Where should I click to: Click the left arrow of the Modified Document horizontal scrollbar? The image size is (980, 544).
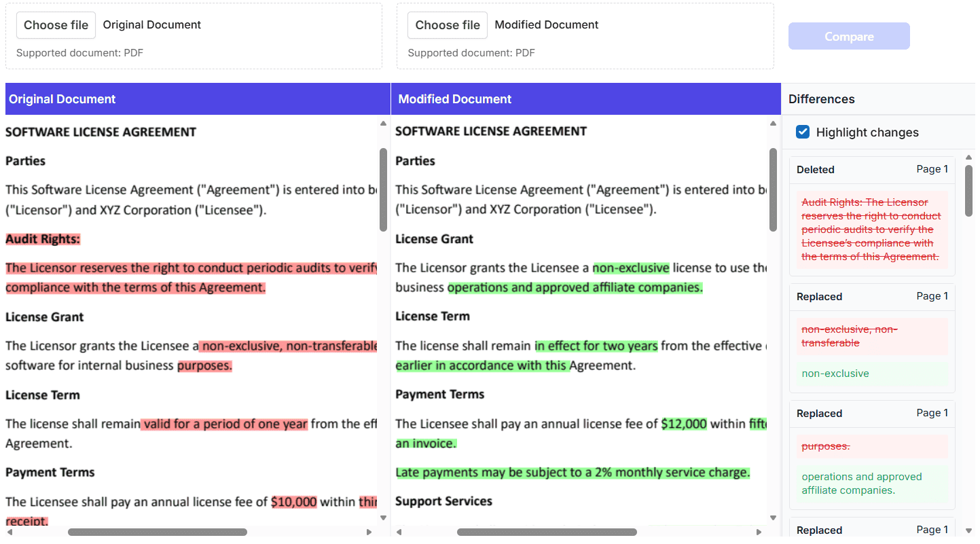(400, 532)
